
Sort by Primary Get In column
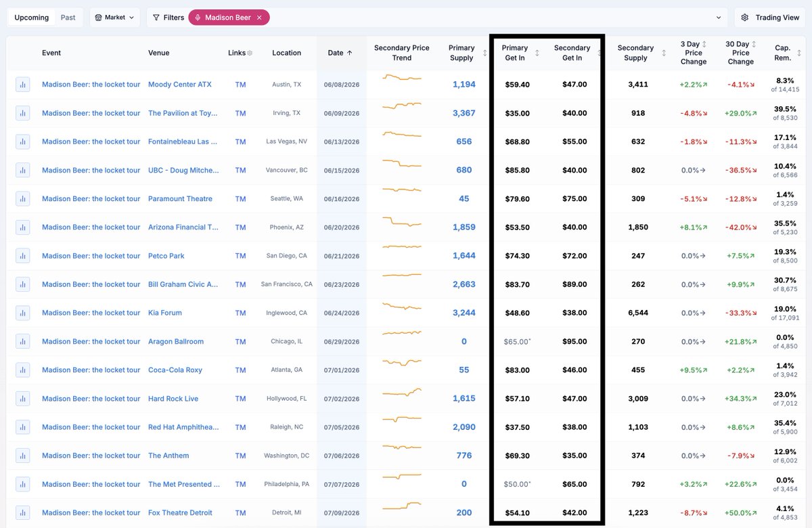(537, 53)
